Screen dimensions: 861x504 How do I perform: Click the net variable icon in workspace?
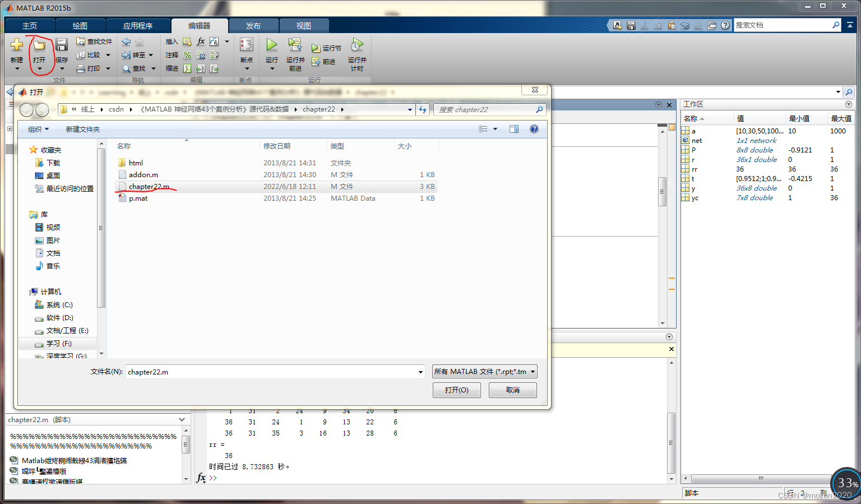(x=686, y=140)
